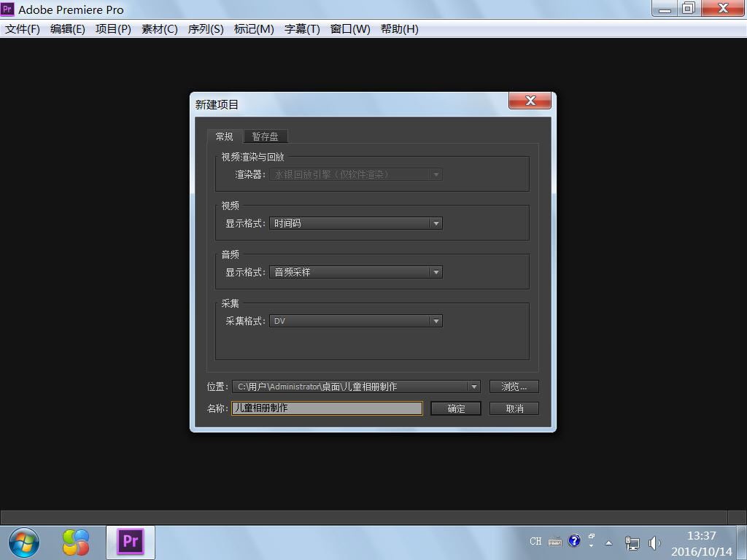The image size is (747, 560).
Task: Open the 视频 显示格式 时间码 dropdown
Action: pos(356,223)
